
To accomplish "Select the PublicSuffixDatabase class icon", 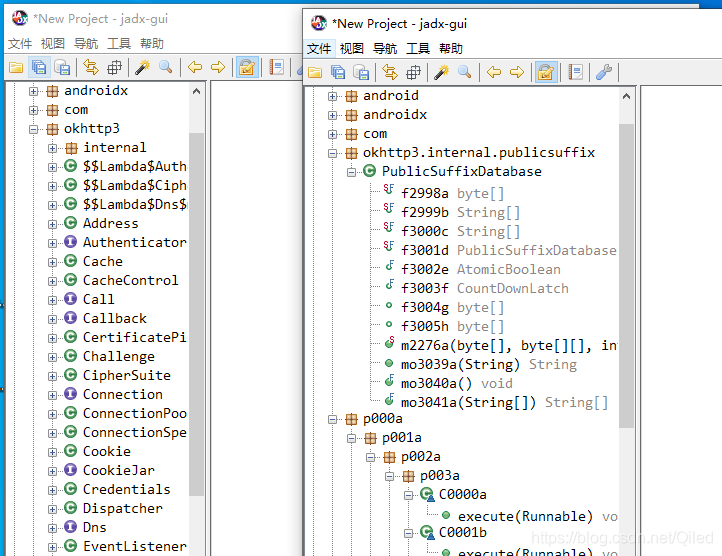I will 370,171.
